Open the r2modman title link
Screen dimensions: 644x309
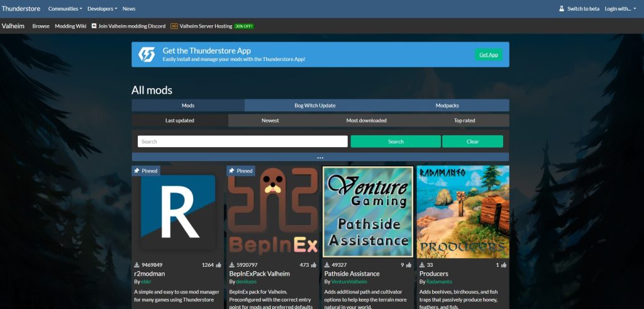150,274
